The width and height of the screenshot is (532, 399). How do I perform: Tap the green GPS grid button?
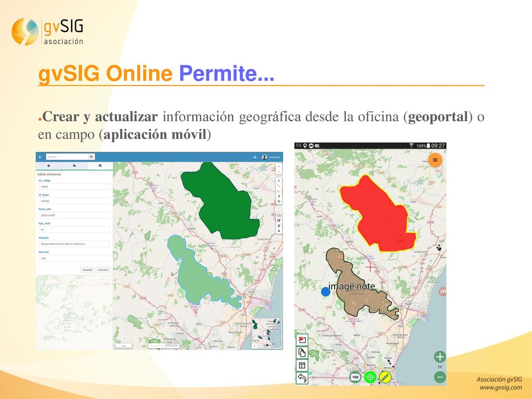click(370, 377)
